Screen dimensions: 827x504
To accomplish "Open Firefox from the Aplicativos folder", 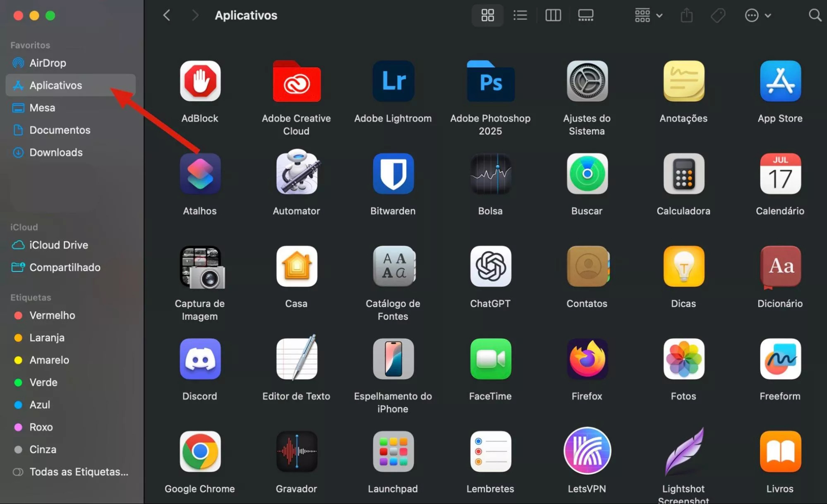I will tap(587, 359).
